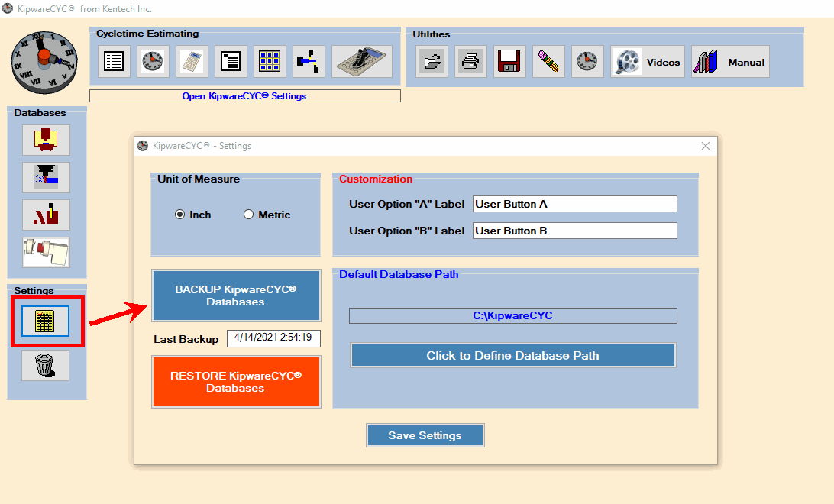Click the trash can icon under Settings
This screenshot has width=834, height=504.
coord(45,365)
